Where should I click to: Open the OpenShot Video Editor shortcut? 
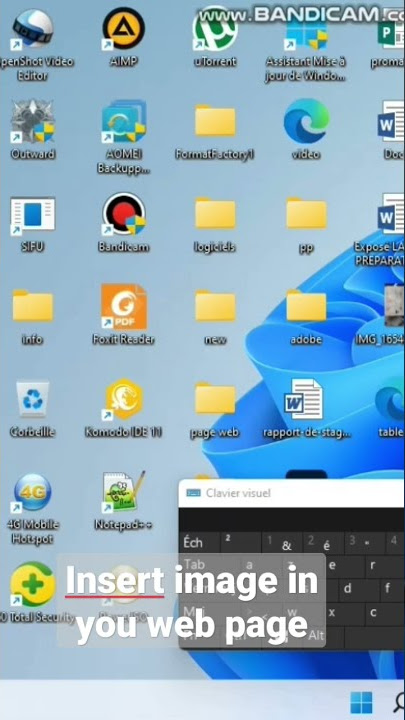32,30
